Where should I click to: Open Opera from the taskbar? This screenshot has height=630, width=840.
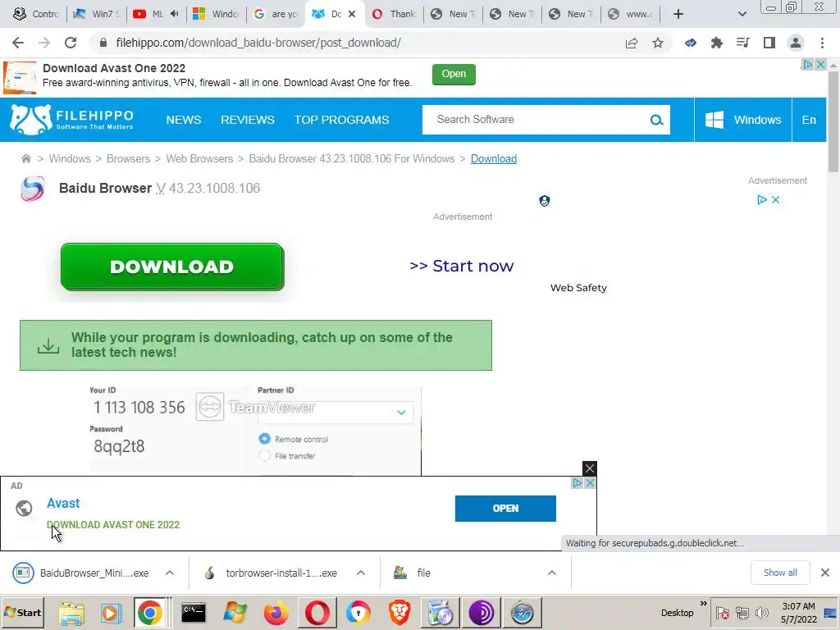[317, 612]
